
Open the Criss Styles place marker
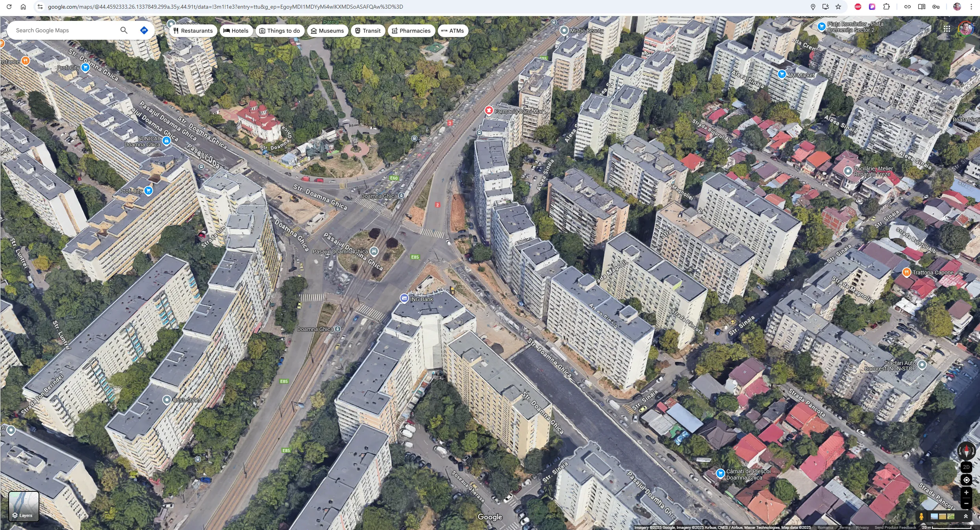pyautogui.click(x=167, y=400)
